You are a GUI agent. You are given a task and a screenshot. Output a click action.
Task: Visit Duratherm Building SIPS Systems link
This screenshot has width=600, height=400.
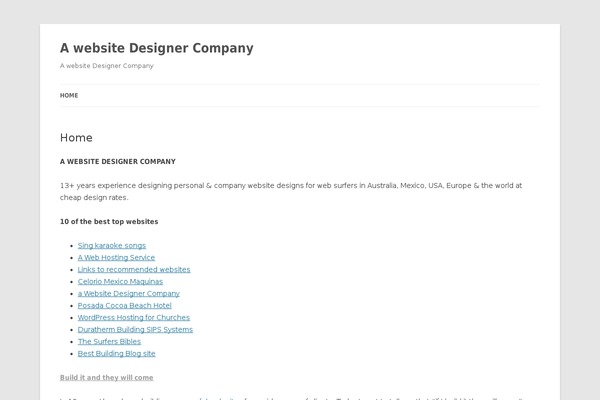tap(135, 329)
